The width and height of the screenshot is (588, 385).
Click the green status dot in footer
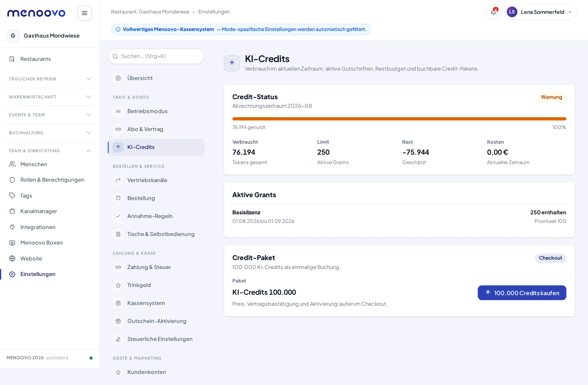91,358
